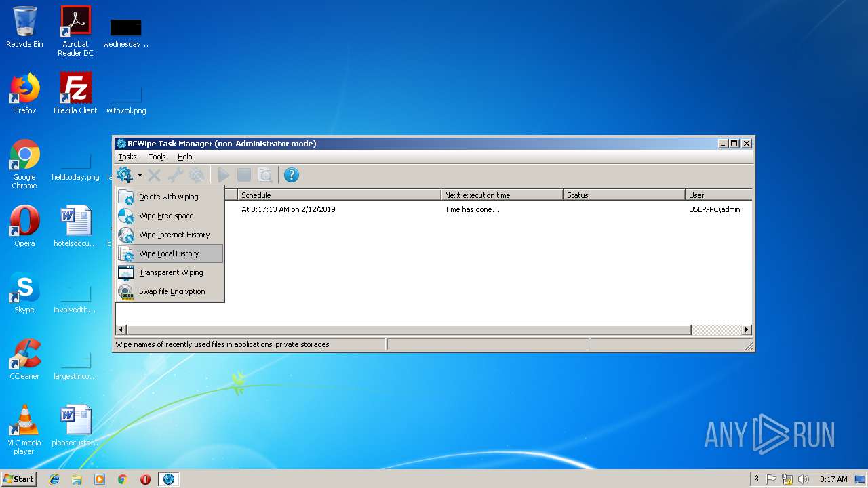Viewport: 868px width, 488px height.
Task: Click the 'Time has gone...' cell
Action: tap(472, 209)
